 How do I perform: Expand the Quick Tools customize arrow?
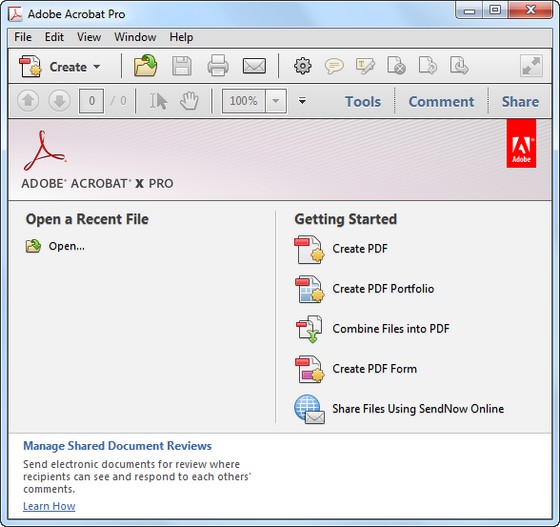click(x=302, y=101)
